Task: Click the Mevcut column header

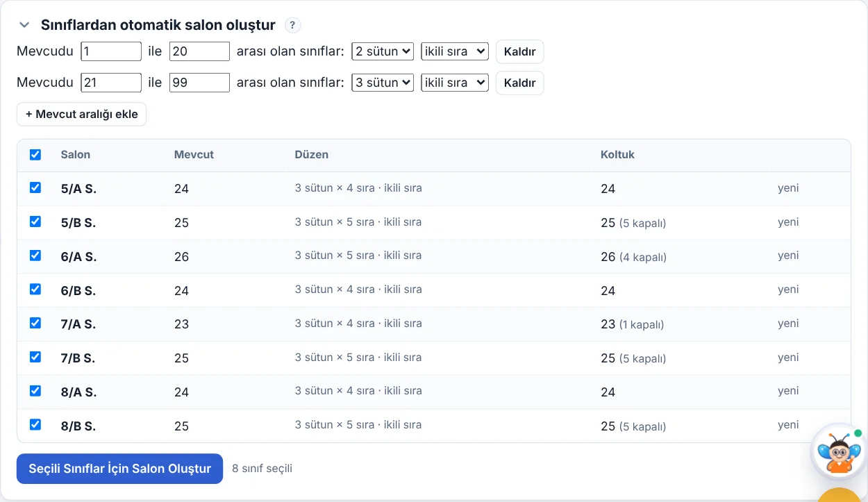Action: click(194, 155)
